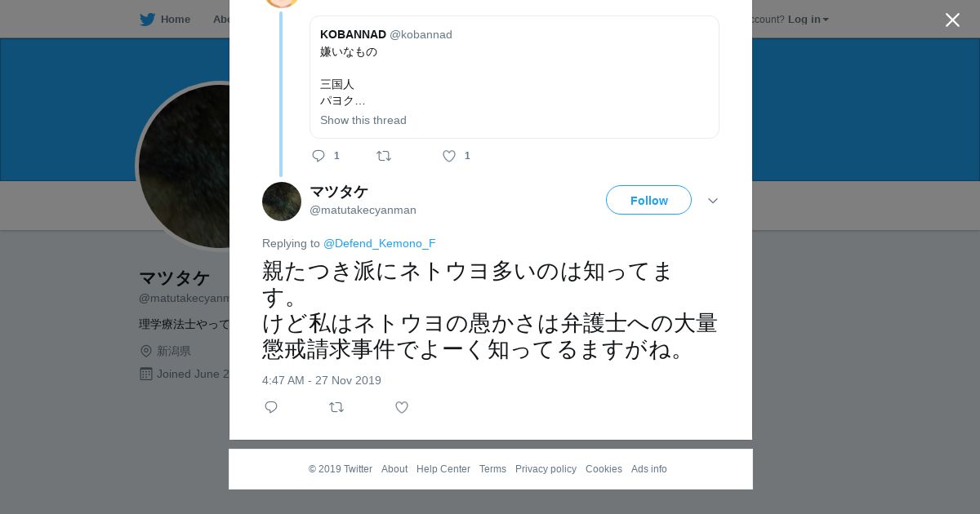
Task: Retweet the main tweet by マツタケ
Action: coord(336,407)
